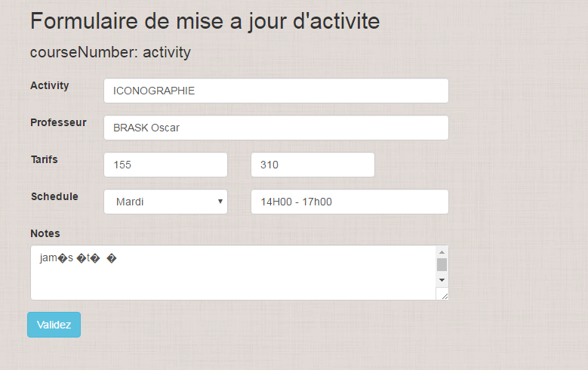This screenshot has height=370, width=588.
Task: Click the Activity label
Action: 50,85
